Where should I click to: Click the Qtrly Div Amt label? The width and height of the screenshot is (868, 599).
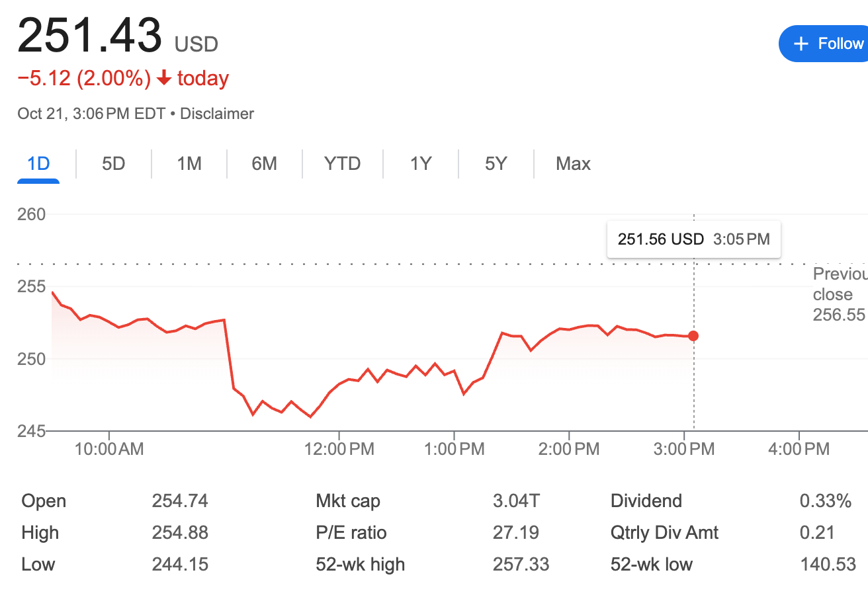pos(664,533)
